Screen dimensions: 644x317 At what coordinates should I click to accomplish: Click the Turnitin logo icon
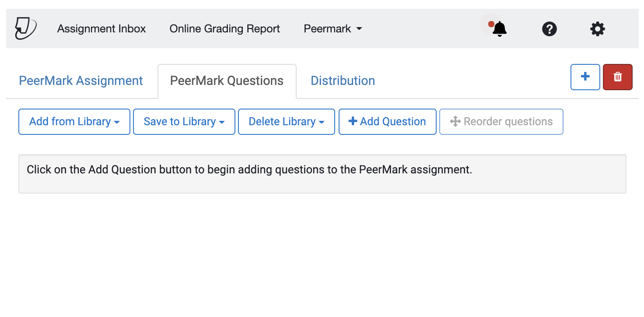pyautogui.click(x=26, y=28)
